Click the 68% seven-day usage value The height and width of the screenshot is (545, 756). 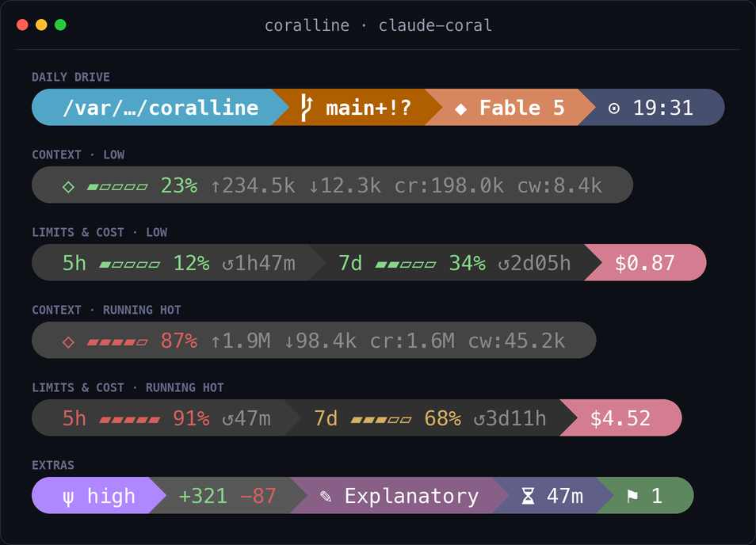coord(443,418)
